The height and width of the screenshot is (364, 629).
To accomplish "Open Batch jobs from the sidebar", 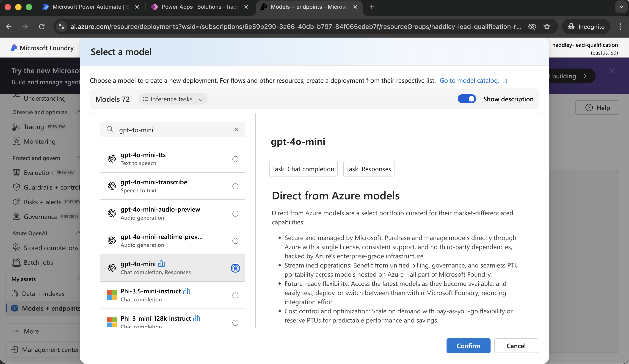I will (33, 263).
